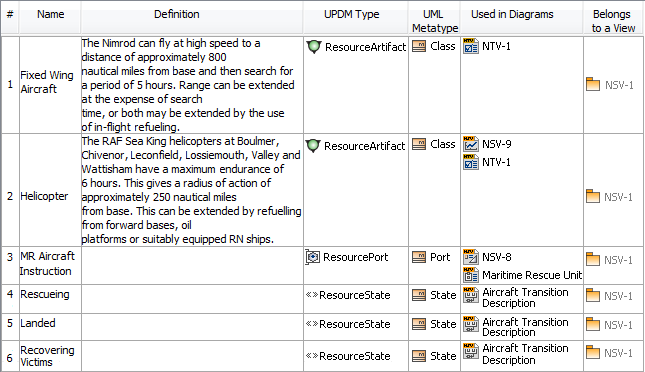
Task: Open Aircraft Transition Description label in Landed row
Action: pyautogui.click(x=525, y=327)
